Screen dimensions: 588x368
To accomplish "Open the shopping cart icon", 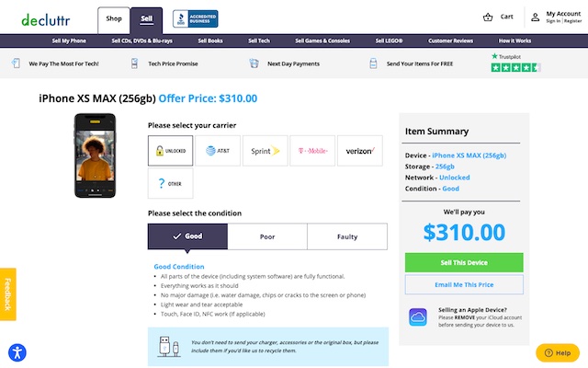I will (488, 17).
